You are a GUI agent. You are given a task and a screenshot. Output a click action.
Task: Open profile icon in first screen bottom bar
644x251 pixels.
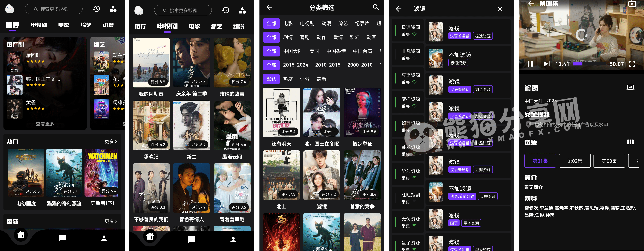(104, 238)
